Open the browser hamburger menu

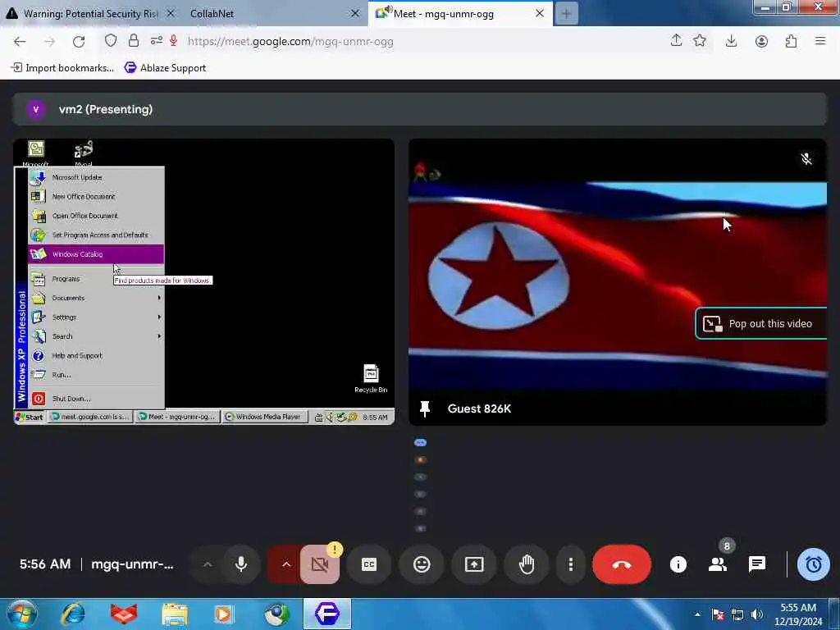click(820, 41)
